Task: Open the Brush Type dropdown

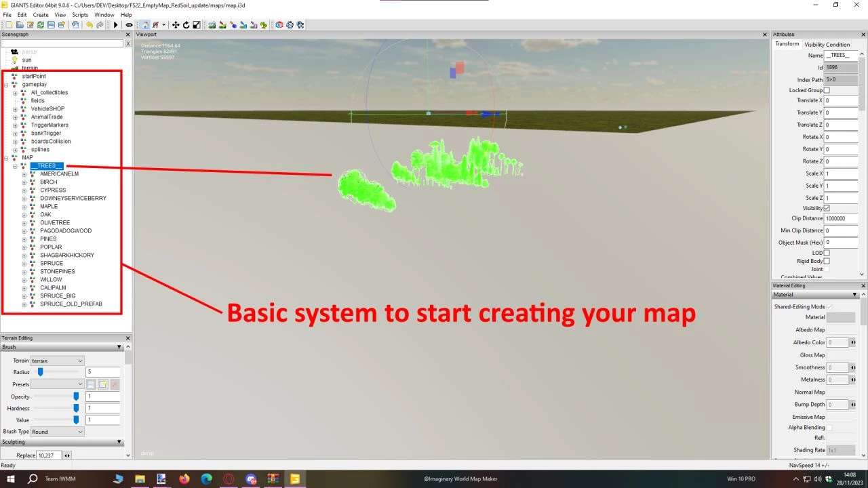Action: [57, 432]
